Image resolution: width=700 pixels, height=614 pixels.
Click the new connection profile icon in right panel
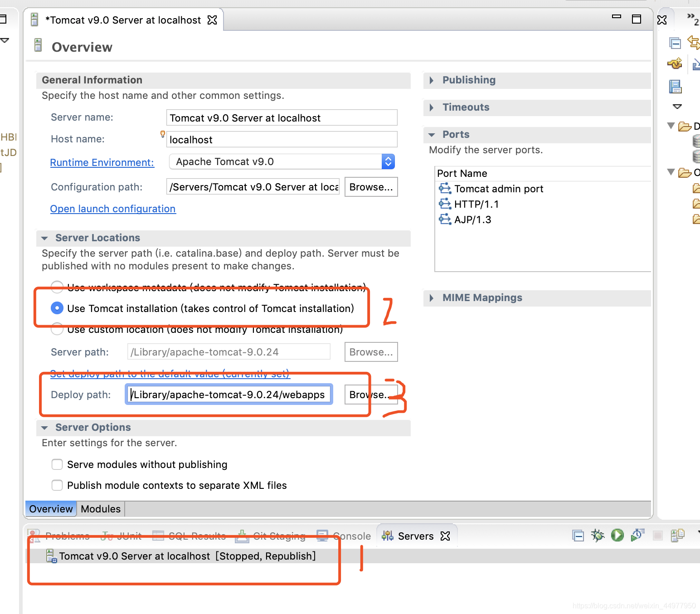point(675,63)
